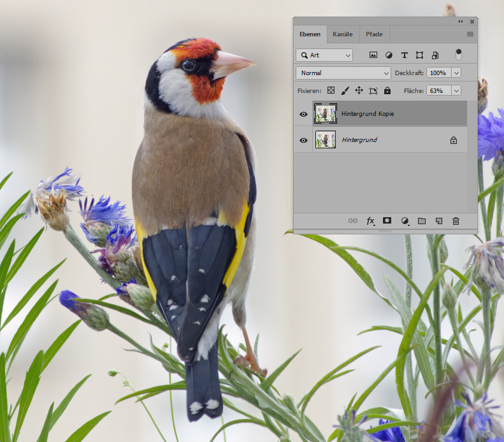Toggle the layer filtering switch
This screenshot has width=504, height=442.
coord(458,54)
